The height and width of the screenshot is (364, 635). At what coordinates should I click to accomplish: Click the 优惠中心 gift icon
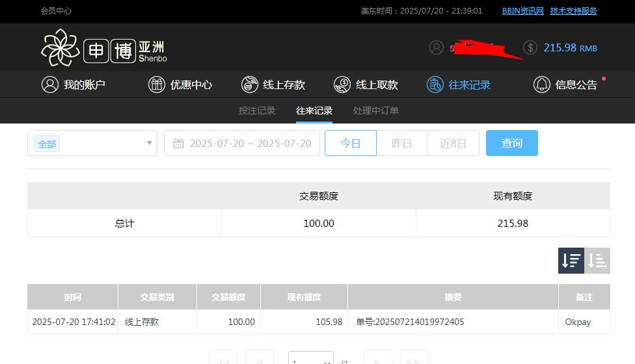156,84
